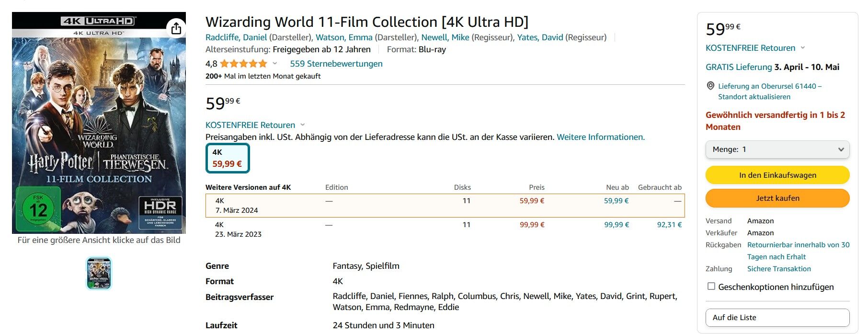The image size is (868, 334).
Task: Open the Menge quantity dropdown
Action: (777, 150)
